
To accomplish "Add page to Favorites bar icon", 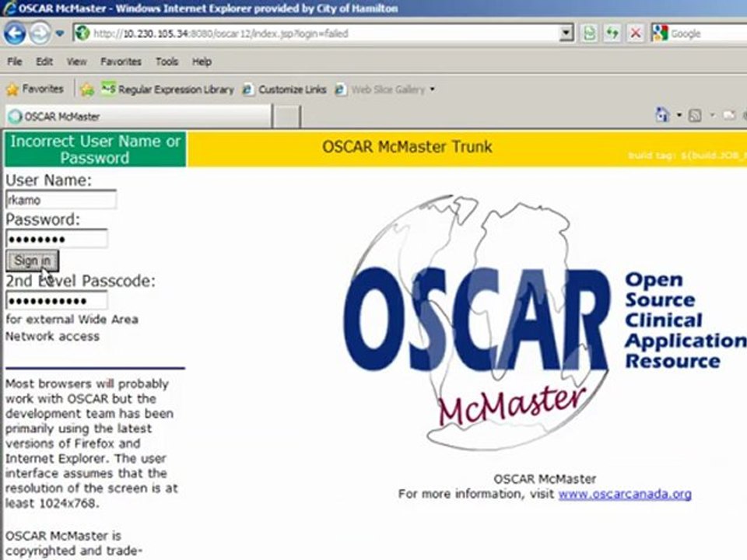I will (x=87, y=89).
